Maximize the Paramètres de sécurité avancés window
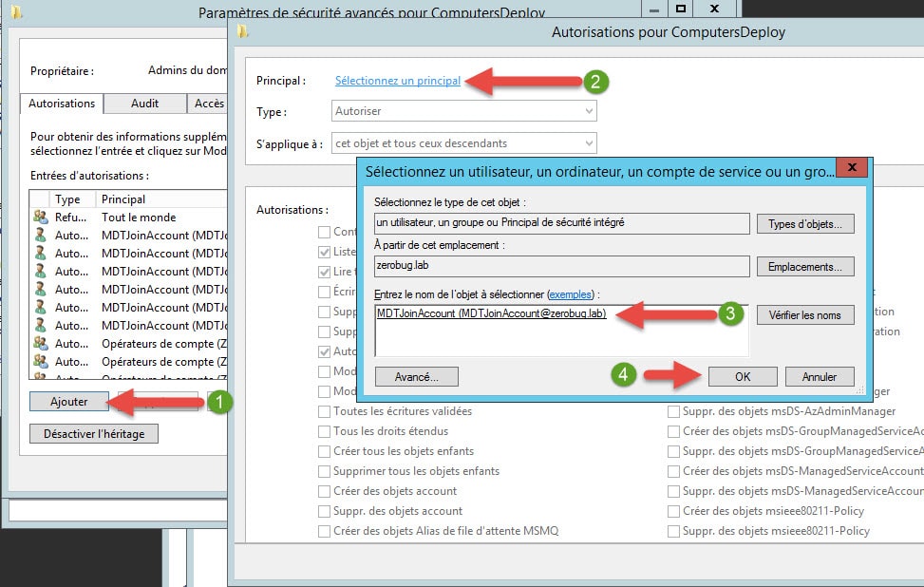Image resolution: width=924 pixels, height=587 pixels. pyautogui.click(x=681, y=9)
